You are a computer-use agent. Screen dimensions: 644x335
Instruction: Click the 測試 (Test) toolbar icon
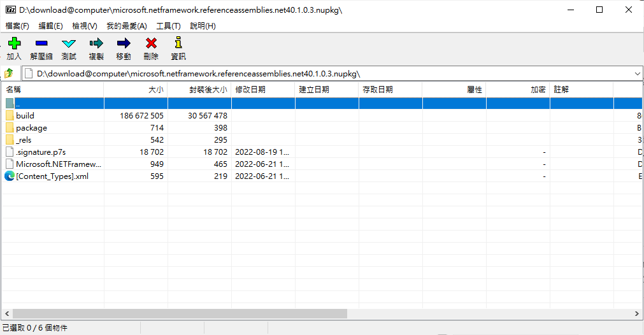69,43
